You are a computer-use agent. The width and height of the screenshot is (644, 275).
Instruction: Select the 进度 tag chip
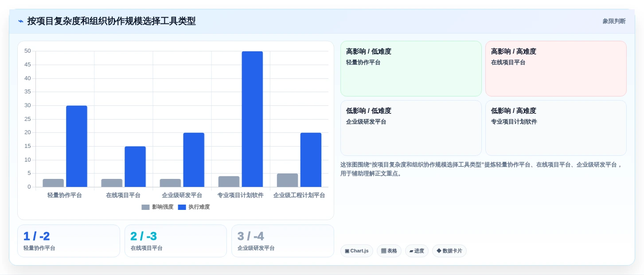click(x=417, y=251)
